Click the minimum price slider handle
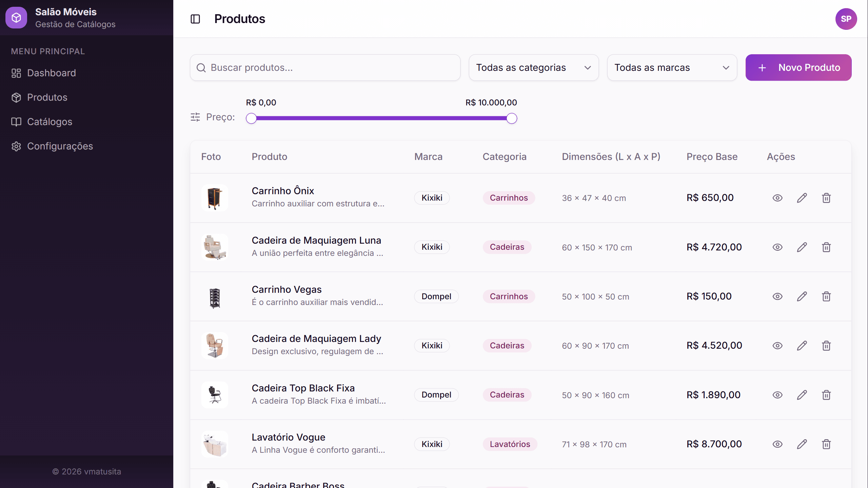Image resolution: width=868 pixels, height=488 pixels. coord(251,118)
